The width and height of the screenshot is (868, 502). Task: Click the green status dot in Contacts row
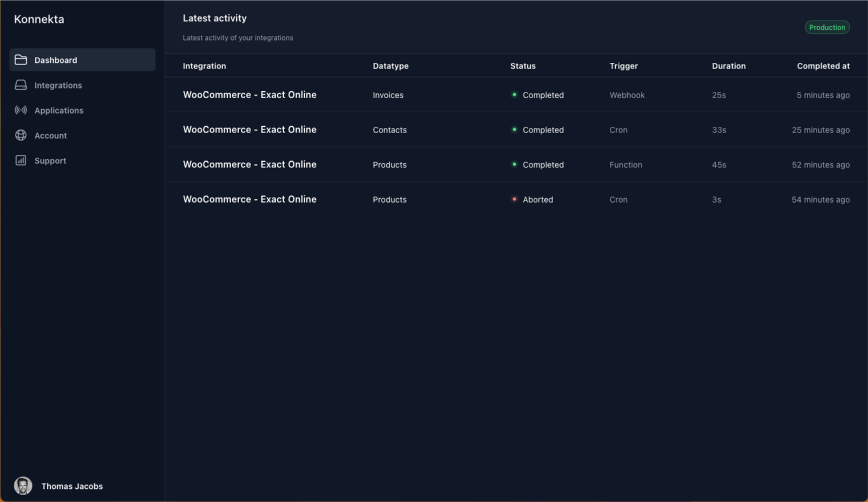514,130
